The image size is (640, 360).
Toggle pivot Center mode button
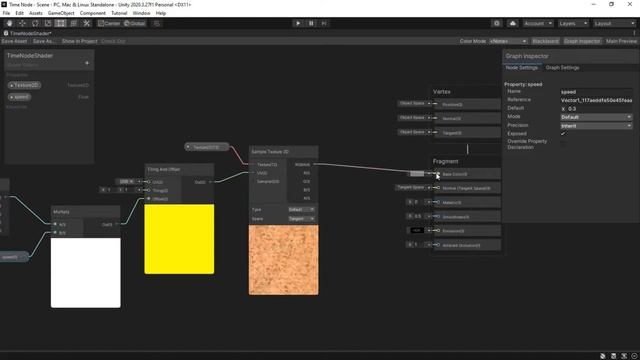pos(109,23)
